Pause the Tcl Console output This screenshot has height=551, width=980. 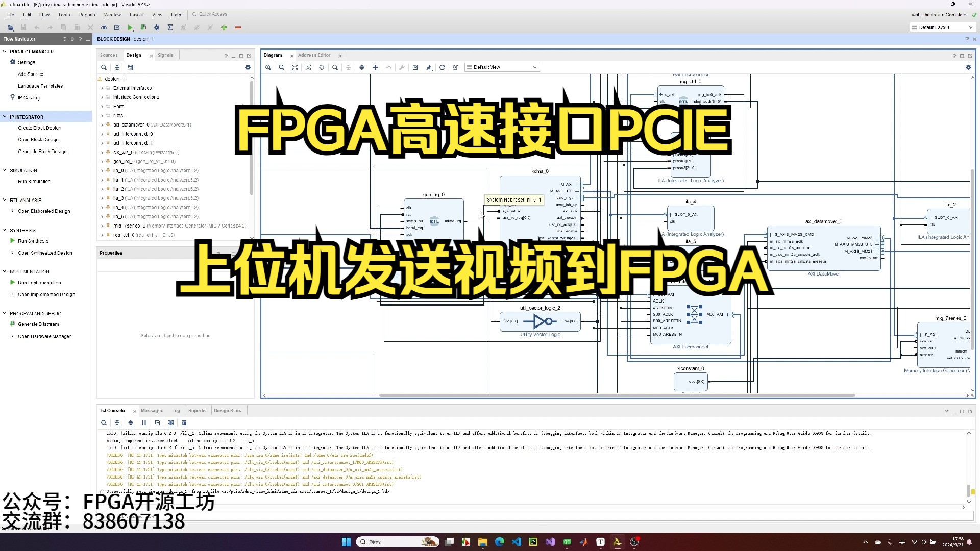[144, 423]
